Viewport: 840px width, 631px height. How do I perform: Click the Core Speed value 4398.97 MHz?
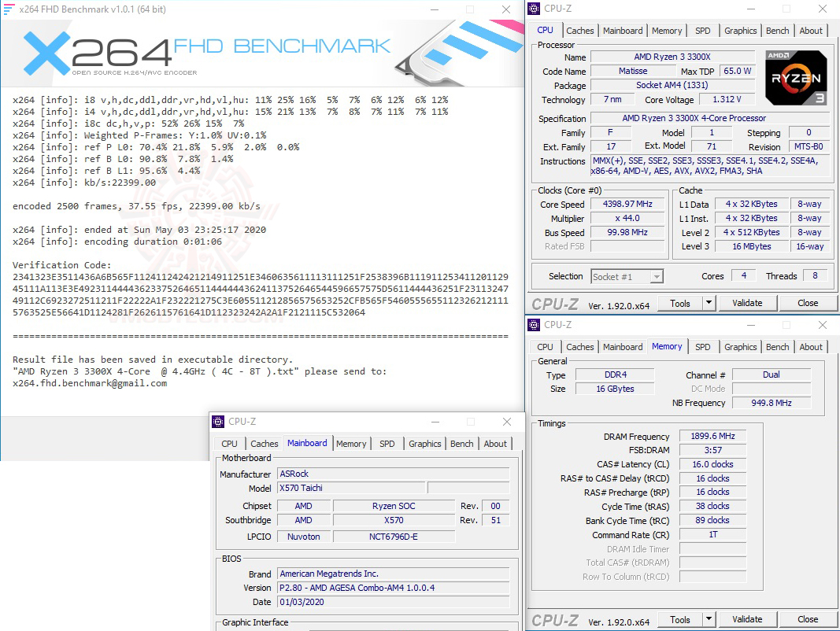tap(627, 204)
